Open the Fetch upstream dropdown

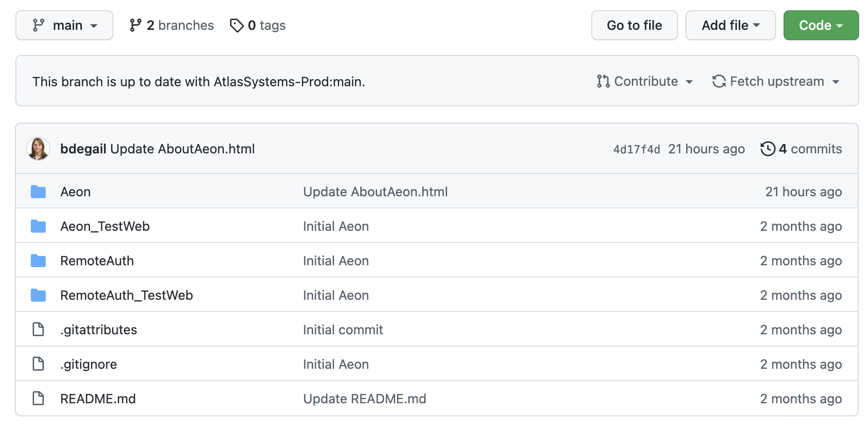pyautogui.click(x=776, y=81)
